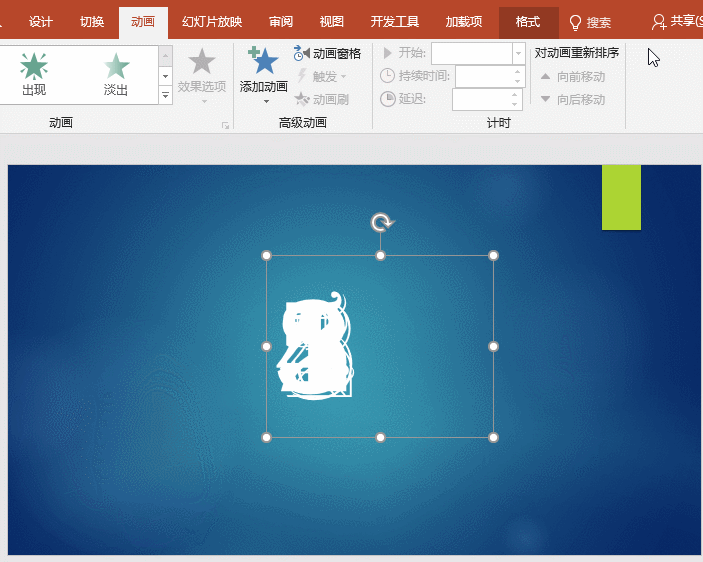703x562 pixels.
Task: Click the white figure shape on slide
Action: pyautogui.click(x=316, y=346)
